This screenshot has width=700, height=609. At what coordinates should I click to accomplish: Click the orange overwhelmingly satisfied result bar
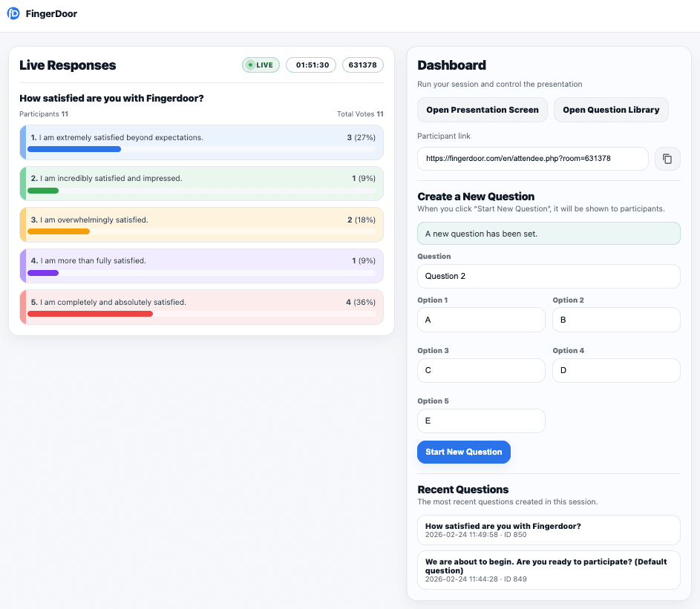59,231
